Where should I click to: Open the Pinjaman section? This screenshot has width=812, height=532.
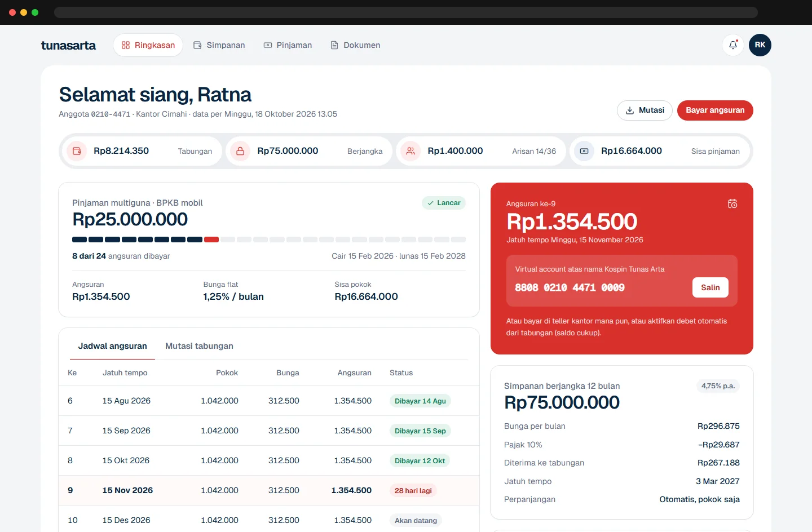click(x=288, y=45)
